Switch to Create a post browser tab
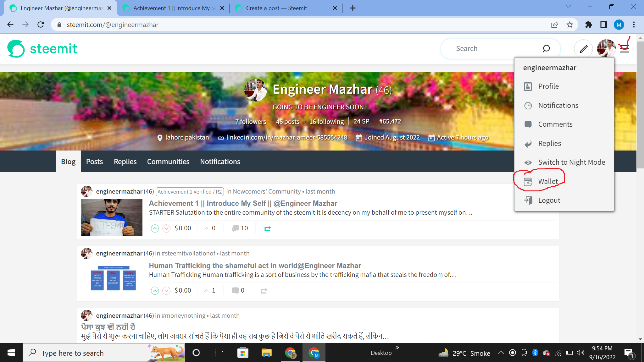 pos(286,8)
